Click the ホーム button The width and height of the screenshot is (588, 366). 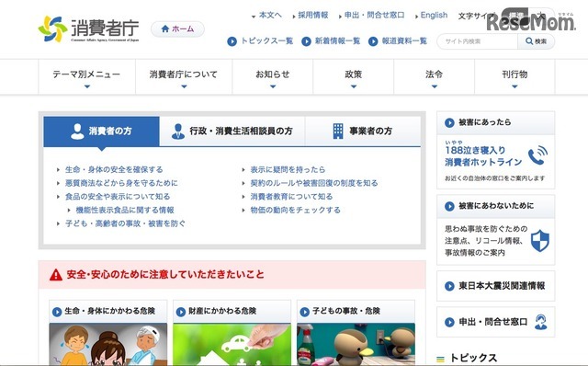point(177,29)
